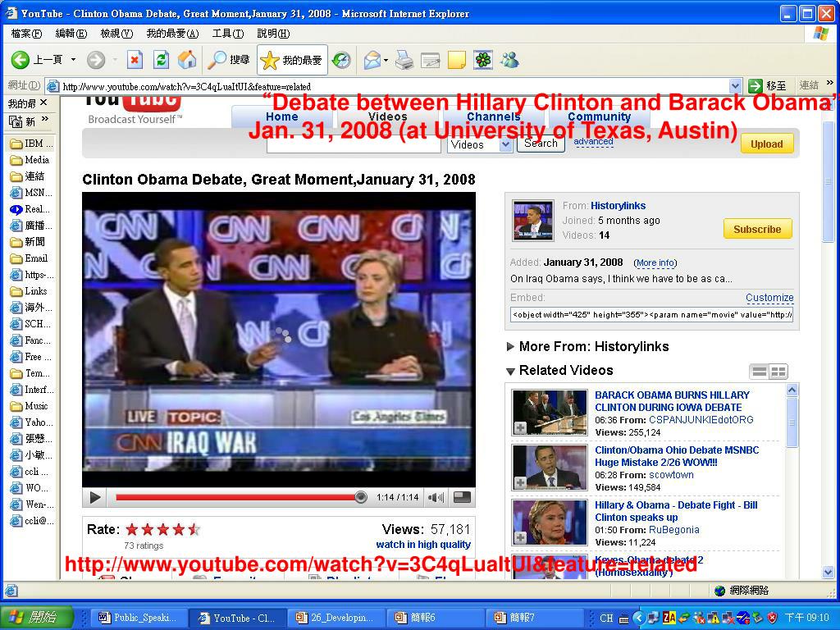
Task: Expand hidden favorites toolbar chevron
Action: pos(45,119)
